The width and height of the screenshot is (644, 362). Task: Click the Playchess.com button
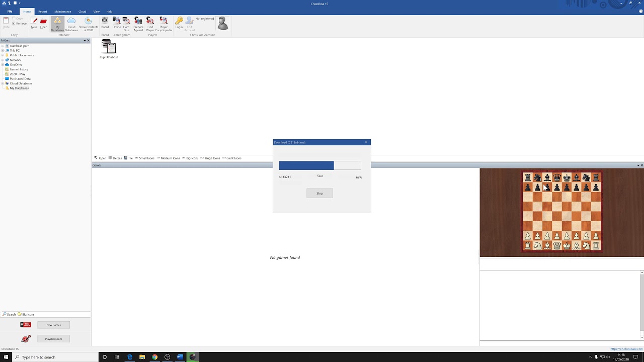pos(53,339)
